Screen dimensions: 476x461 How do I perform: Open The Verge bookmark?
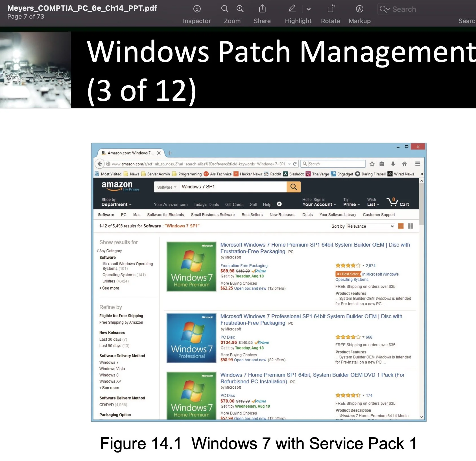318,174
